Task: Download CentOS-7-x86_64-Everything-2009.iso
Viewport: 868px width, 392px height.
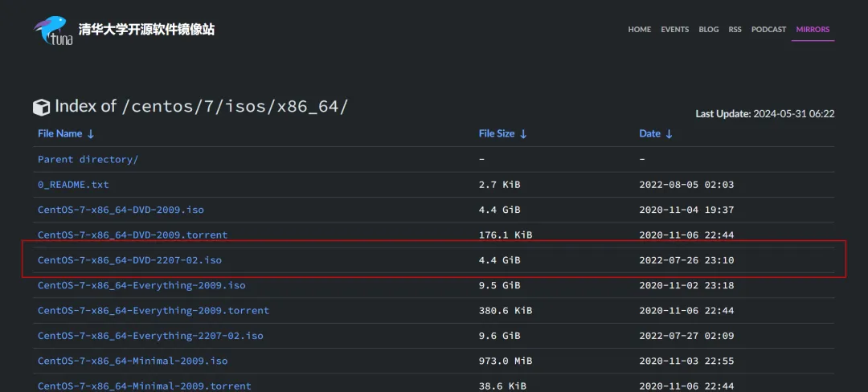Action: coord(141,285)
